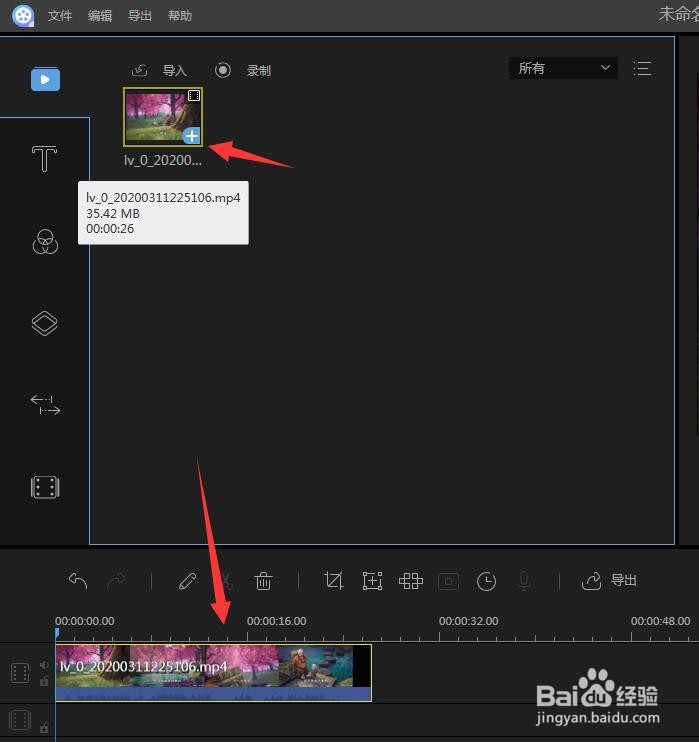
Task: Click the app logo icon
Action: click(x=23, y=16)
